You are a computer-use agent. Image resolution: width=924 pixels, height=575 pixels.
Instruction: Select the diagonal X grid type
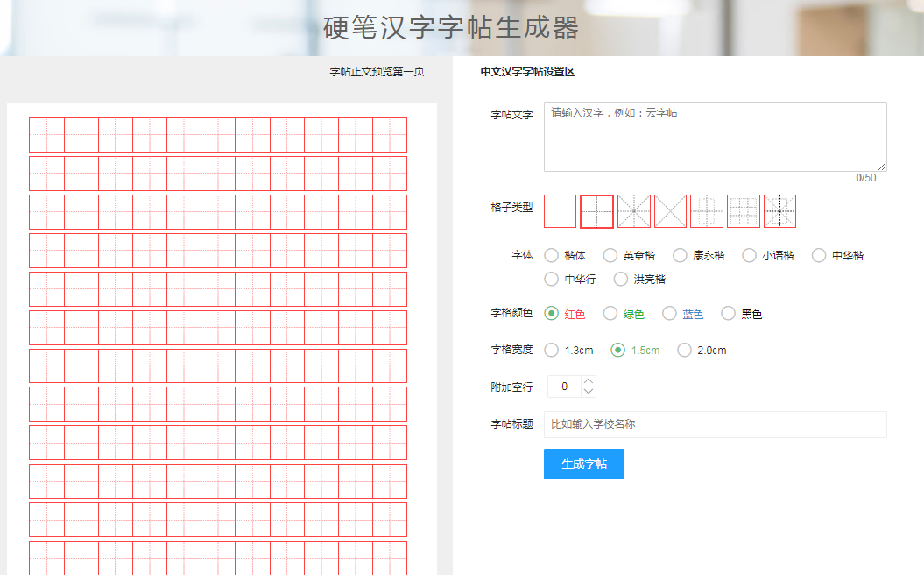point(670,211)
